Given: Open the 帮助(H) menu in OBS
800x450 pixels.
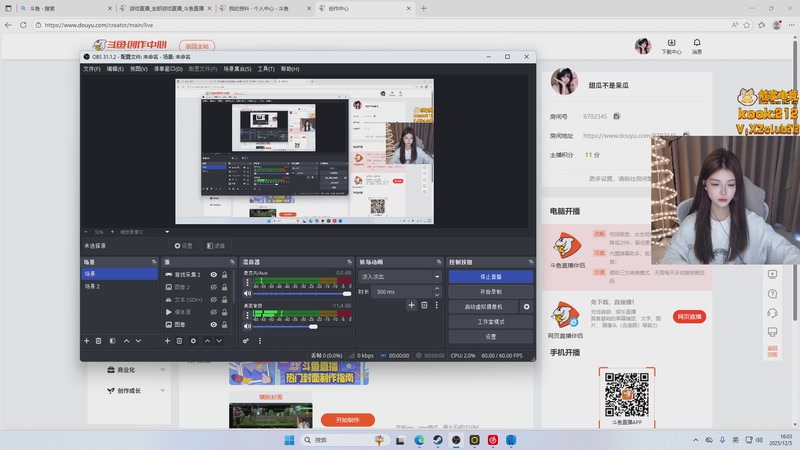Looking at the screenshot, I should [x=290, y=69].
